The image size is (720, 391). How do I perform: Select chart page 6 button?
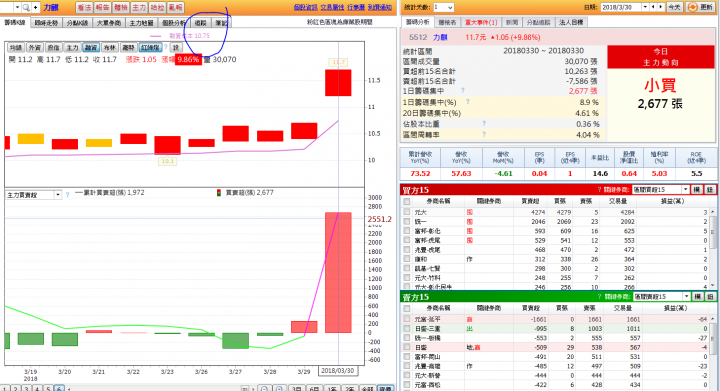(59, 388)
